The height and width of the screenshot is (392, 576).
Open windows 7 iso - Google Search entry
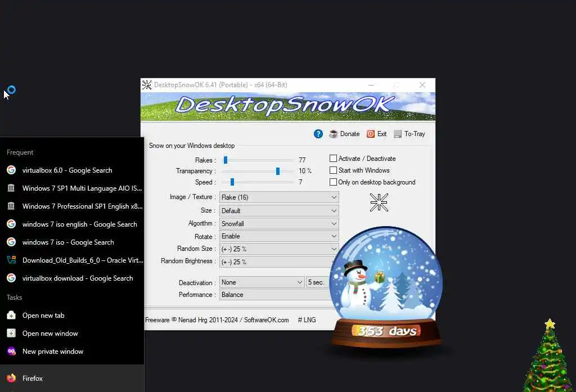pos(72,242)
